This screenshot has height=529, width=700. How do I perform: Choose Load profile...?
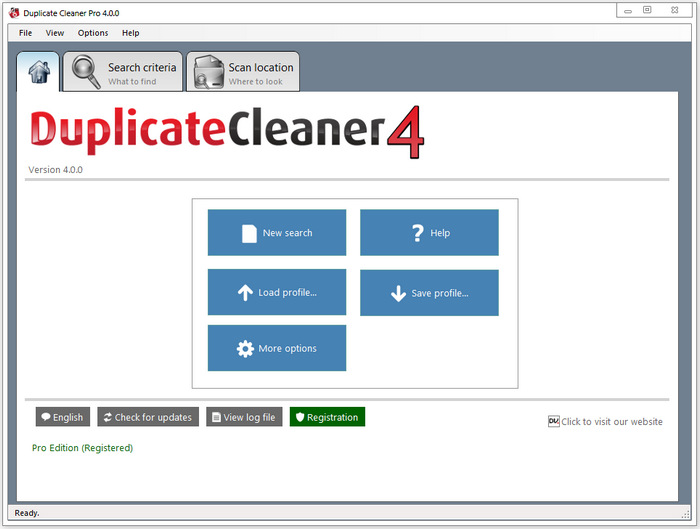277,292
